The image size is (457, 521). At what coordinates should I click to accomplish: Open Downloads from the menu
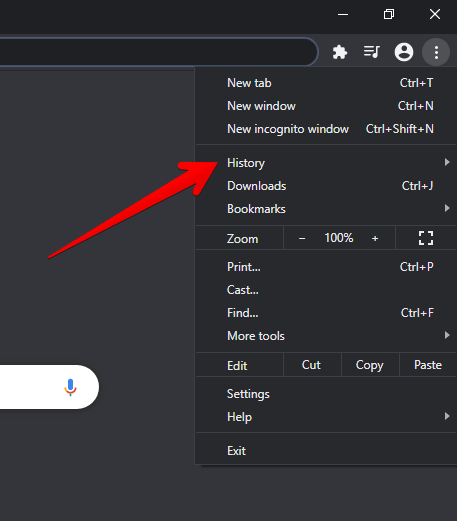tap(325, 186)
